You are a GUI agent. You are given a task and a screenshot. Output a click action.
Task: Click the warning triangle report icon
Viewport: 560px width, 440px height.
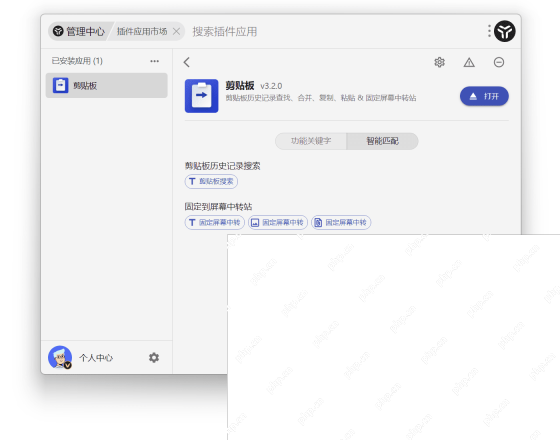coord(469,62)
